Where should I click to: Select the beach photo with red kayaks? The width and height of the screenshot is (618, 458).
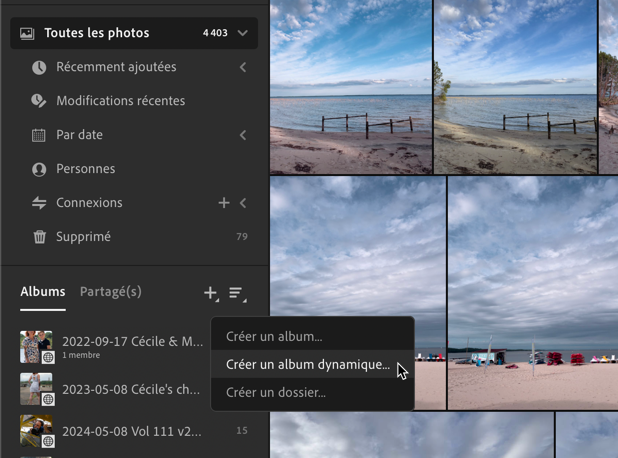[x=533, y=293]
